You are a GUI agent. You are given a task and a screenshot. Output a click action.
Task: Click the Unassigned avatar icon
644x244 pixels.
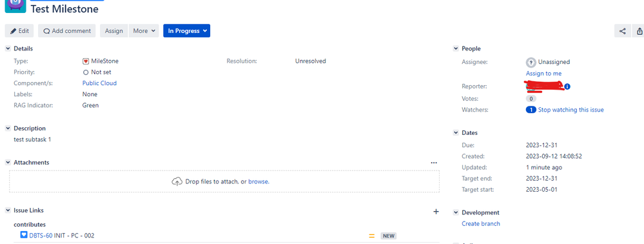click(531, 62)
